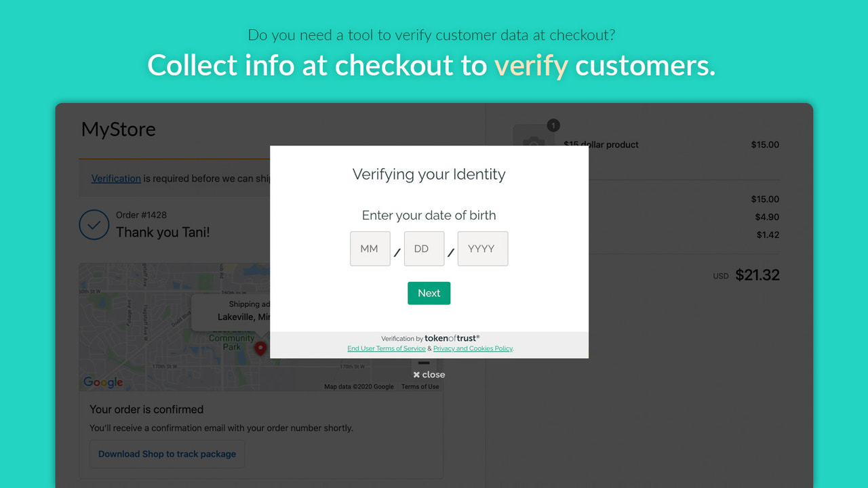Click the map's Terms of Use link

click(420, 386)
